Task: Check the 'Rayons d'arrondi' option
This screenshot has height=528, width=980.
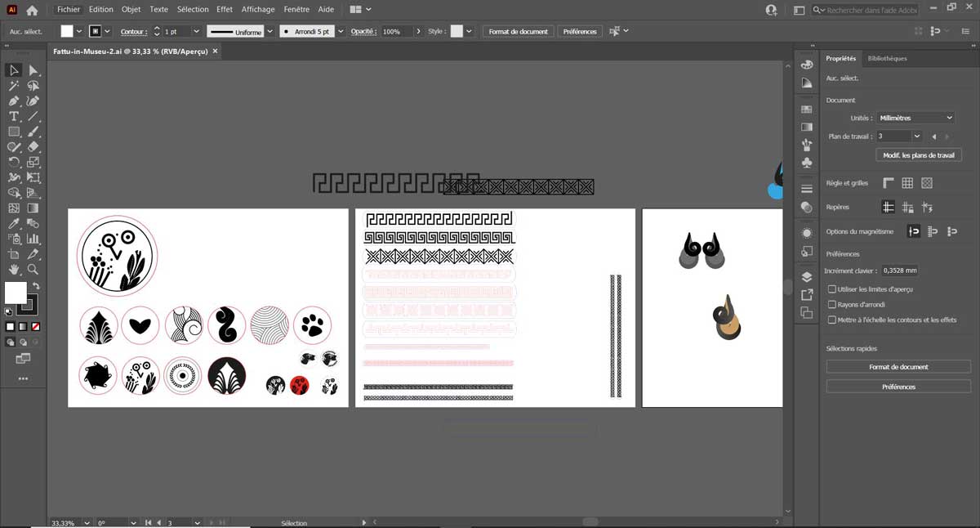Action: click(831, 305)
